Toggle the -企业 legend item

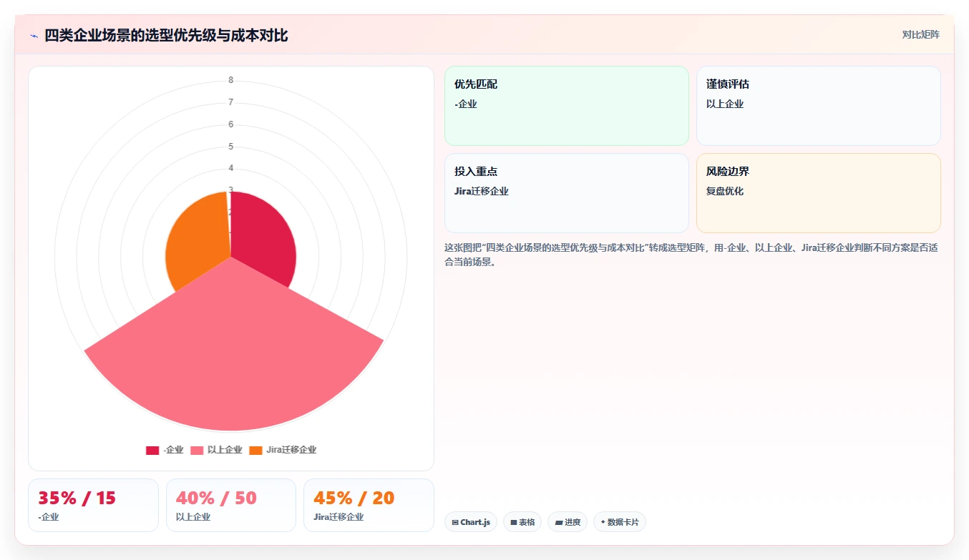[x=165, y=450]
